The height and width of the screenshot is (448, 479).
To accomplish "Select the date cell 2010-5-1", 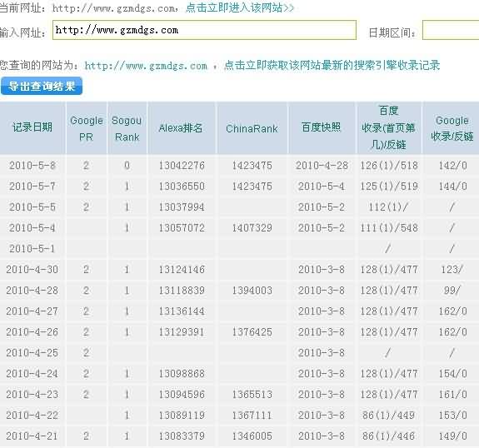I will [x=32, y=249].
